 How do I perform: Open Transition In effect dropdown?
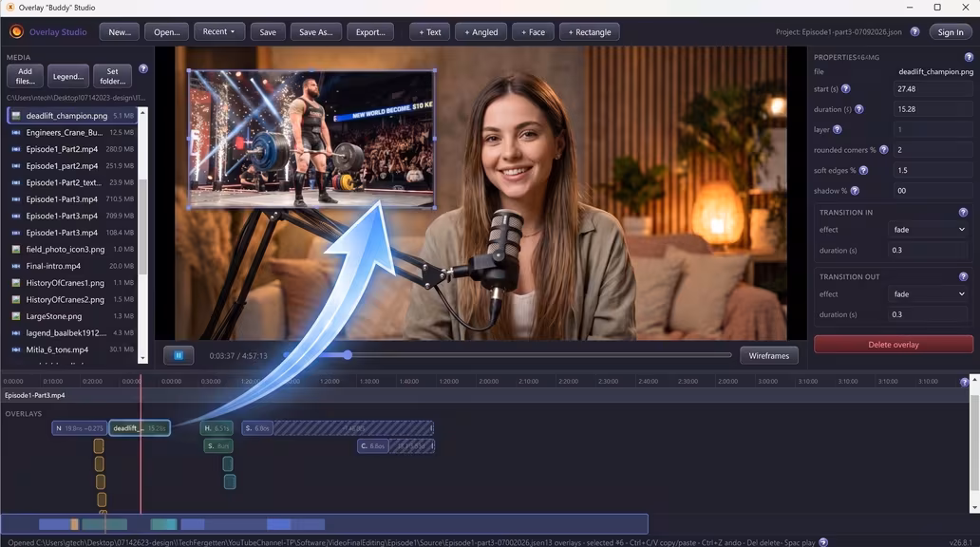928,230
